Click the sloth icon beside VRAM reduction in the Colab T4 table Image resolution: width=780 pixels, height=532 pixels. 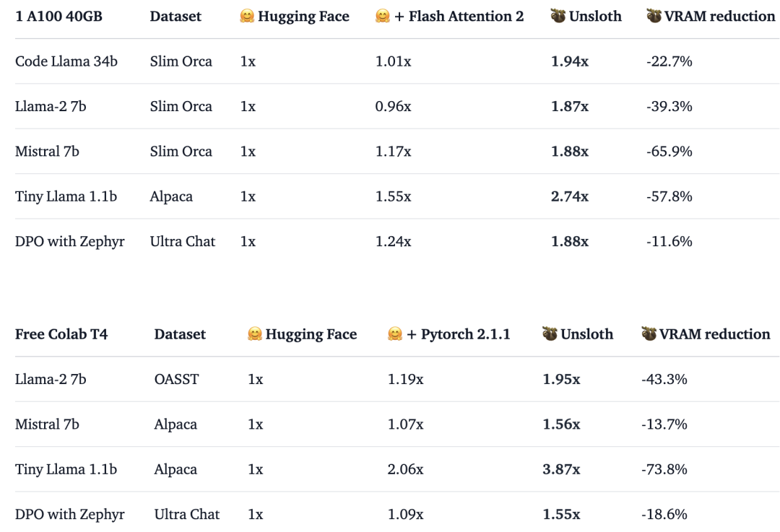[649, 334]
